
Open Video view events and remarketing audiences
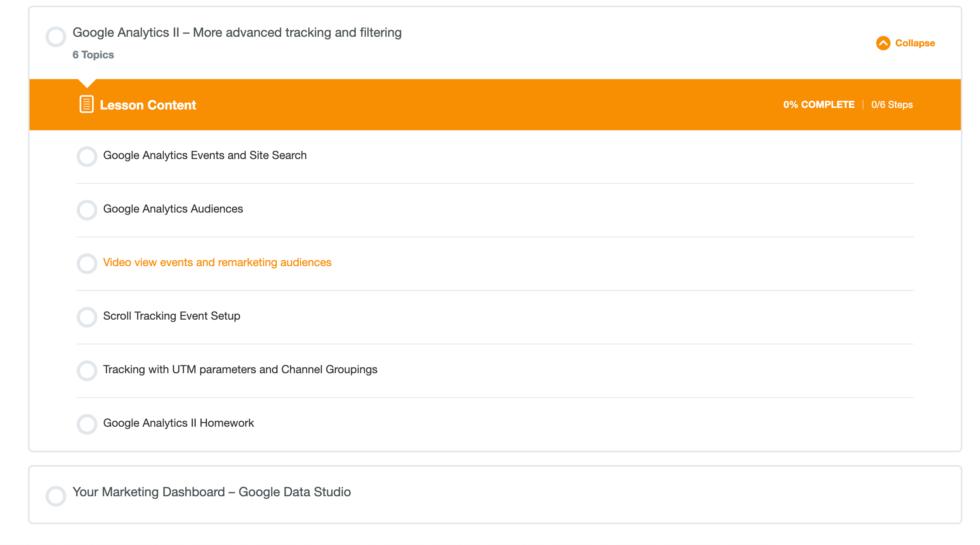coord(217,263)
